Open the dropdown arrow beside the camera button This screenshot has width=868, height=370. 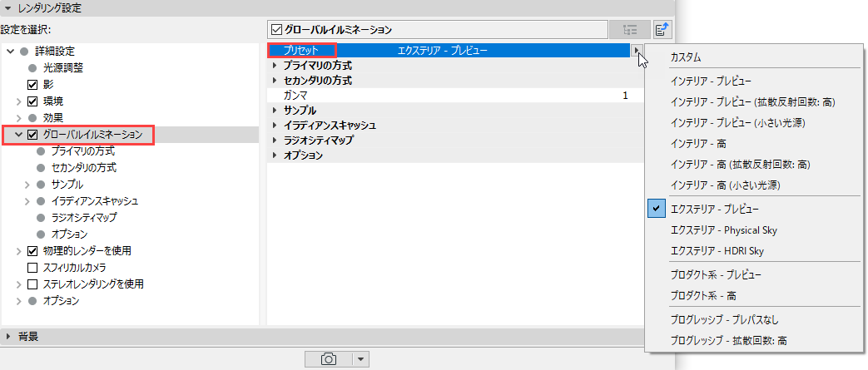[361, 359]
